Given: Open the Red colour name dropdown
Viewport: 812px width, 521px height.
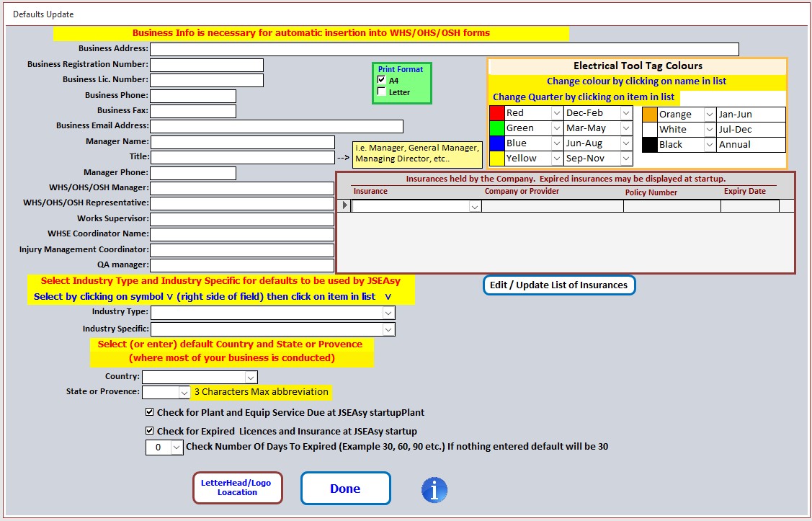Looking at the screenshot, I should pos(557,113).
